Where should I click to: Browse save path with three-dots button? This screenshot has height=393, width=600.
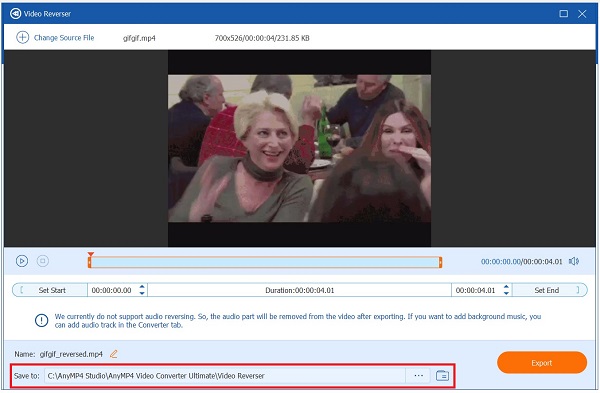[x=418, y=375]
